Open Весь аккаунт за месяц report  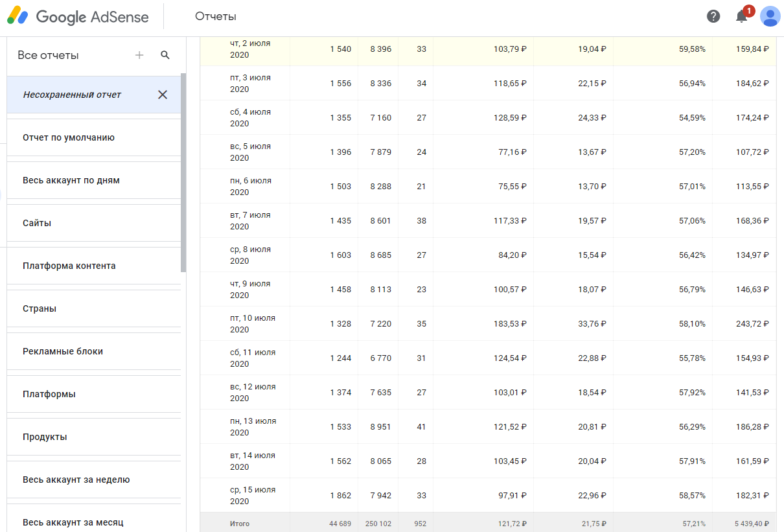pyautogui.click(x=73, y=522)
